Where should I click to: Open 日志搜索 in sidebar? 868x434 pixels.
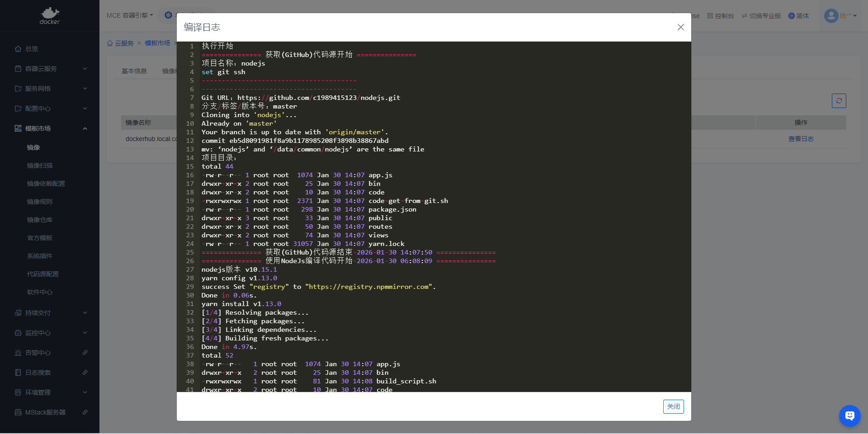point(38,373)
